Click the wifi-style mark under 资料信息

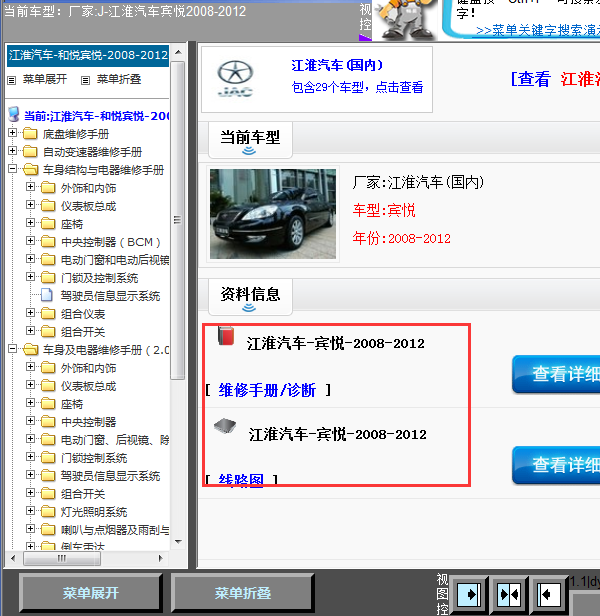(x=249, y=308)
